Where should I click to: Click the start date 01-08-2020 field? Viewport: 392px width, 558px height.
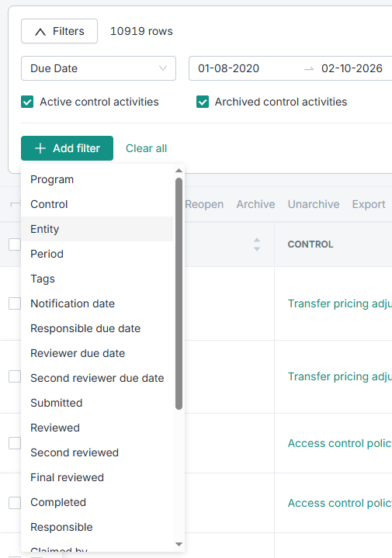click(228, 68)
